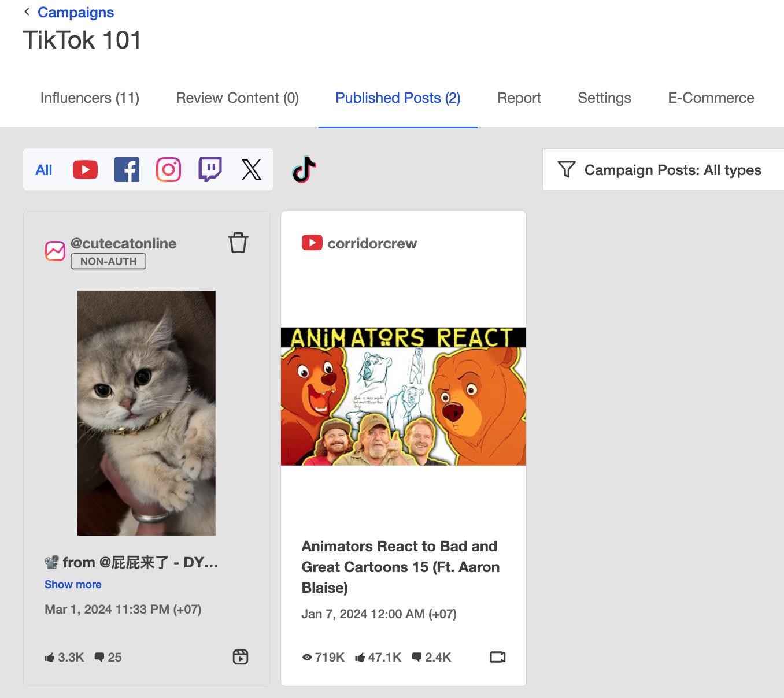Image resolution: width=784 pixels, height=698 pixels.
Task: Open the corridorcrew channel name
Action: click(x=372, y=243)
